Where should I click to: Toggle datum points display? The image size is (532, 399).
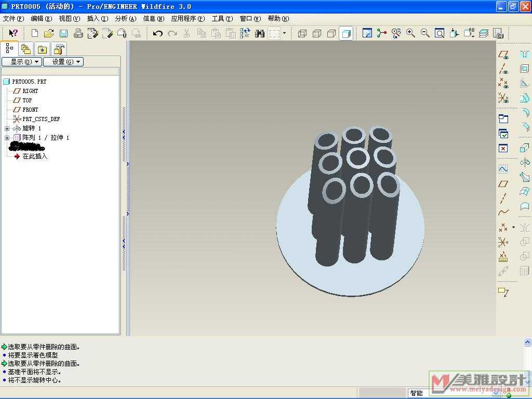[503, 83]
